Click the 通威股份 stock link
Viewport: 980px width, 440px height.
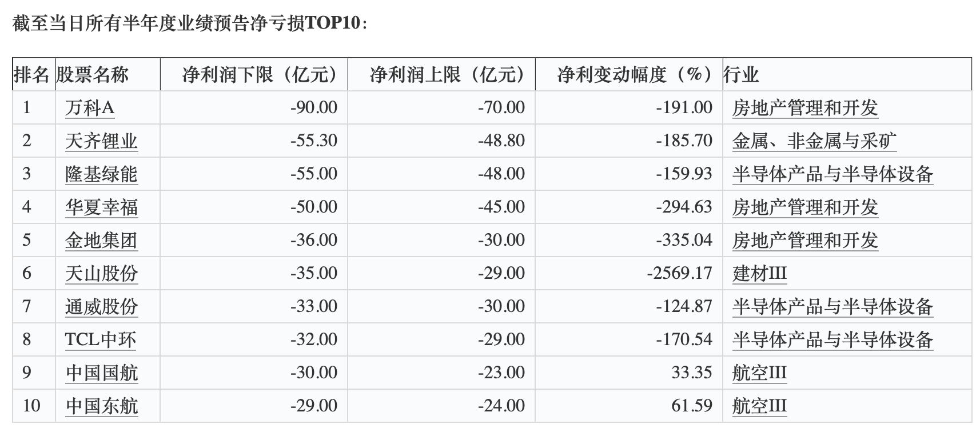(x=102, y=306)
